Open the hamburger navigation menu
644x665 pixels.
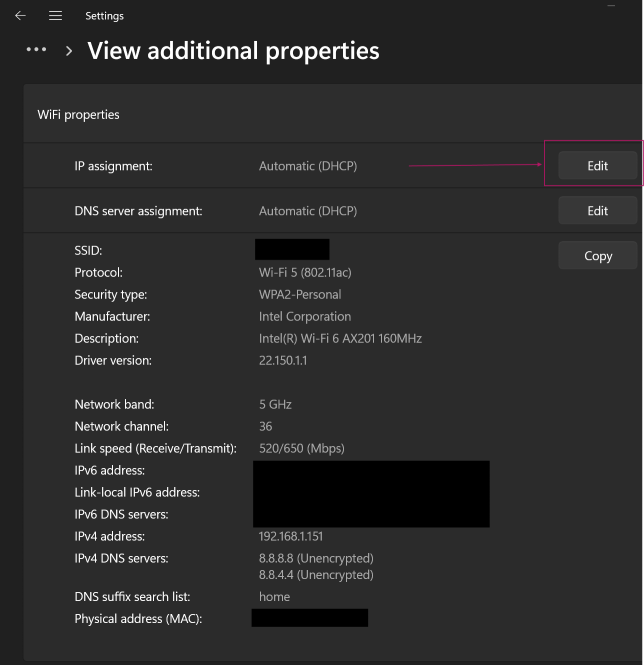point(55,16)
